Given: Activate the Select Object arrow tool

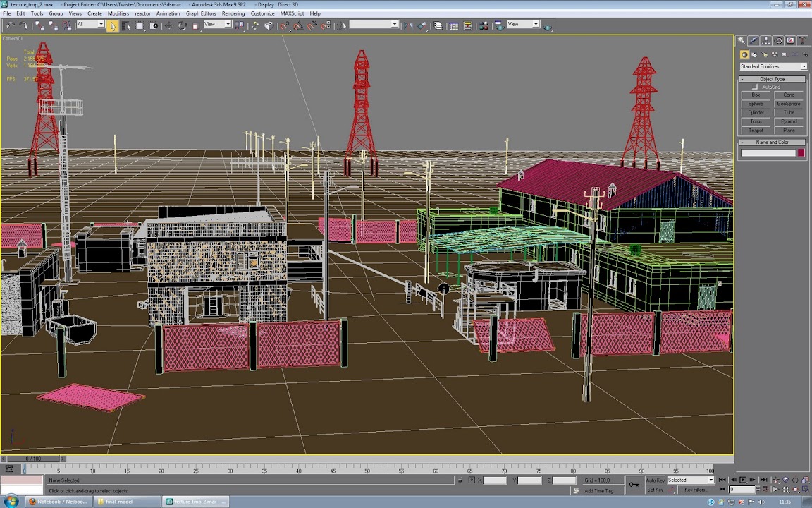Looking at the screenshot, I should (x=113, y=25).
